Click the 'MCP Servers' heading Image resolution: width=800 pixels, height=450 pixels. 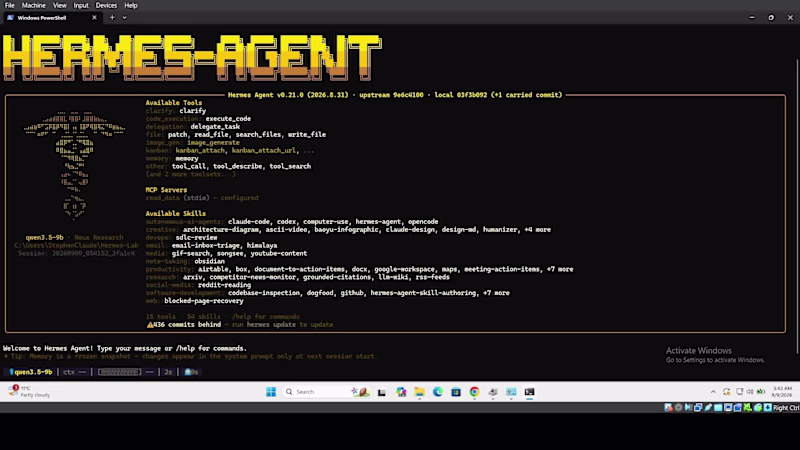coord(166,190)
